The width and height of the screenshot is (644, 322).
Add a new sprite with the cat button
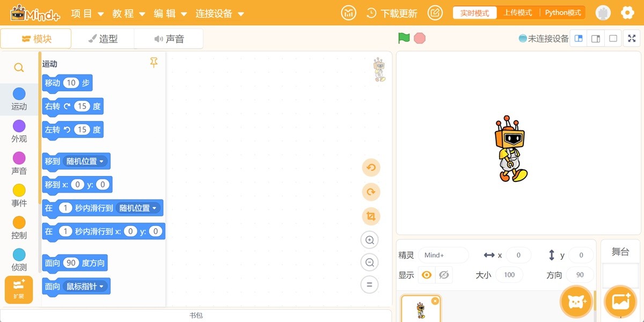[577, 302]
